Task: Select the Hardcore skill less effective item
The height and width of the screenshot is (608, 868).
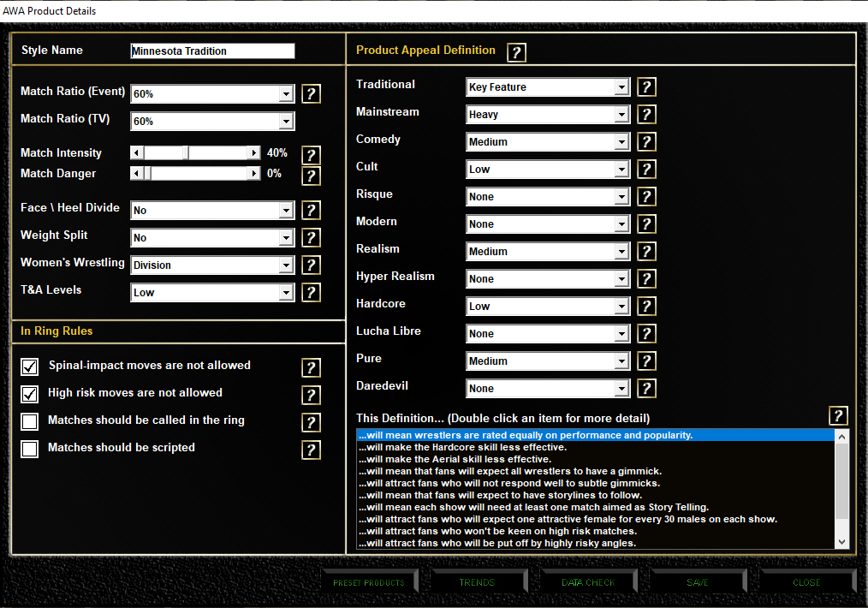Action: coord(462,447)
